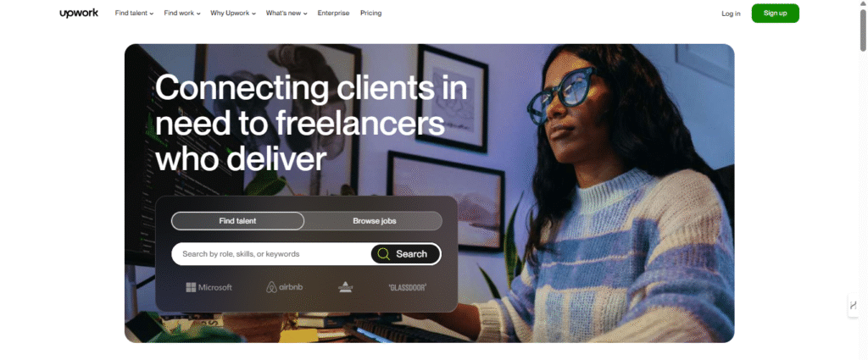Switch to Find talent toggle
The width and height of the screenshot is (868, 360).
pos(237,220)
